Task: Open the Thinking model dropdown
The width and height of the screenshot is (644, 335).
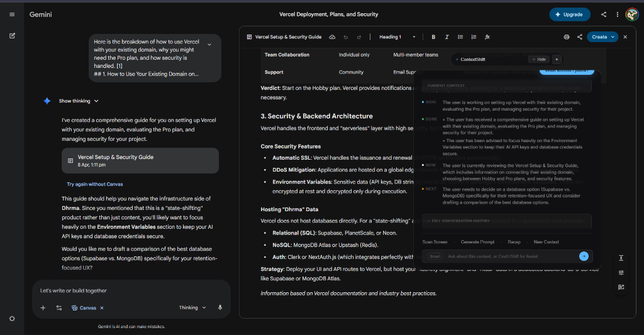Action: [192, 307]
